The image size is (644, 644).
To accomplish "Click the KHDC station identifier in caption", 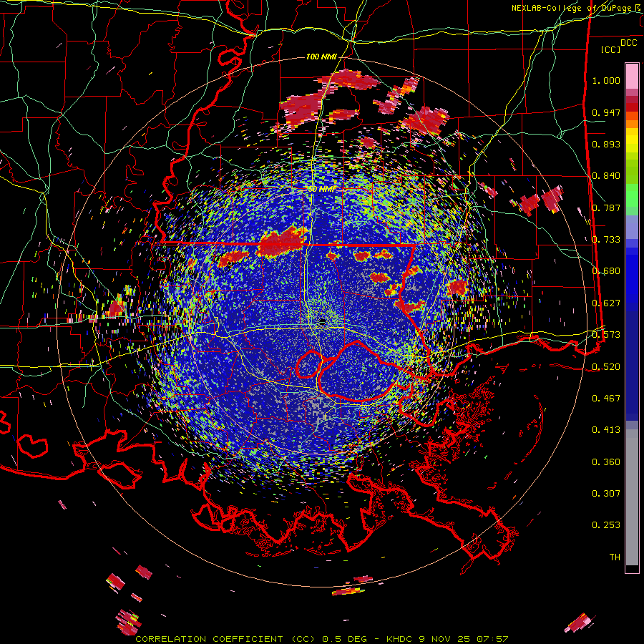I will [400, 639].
